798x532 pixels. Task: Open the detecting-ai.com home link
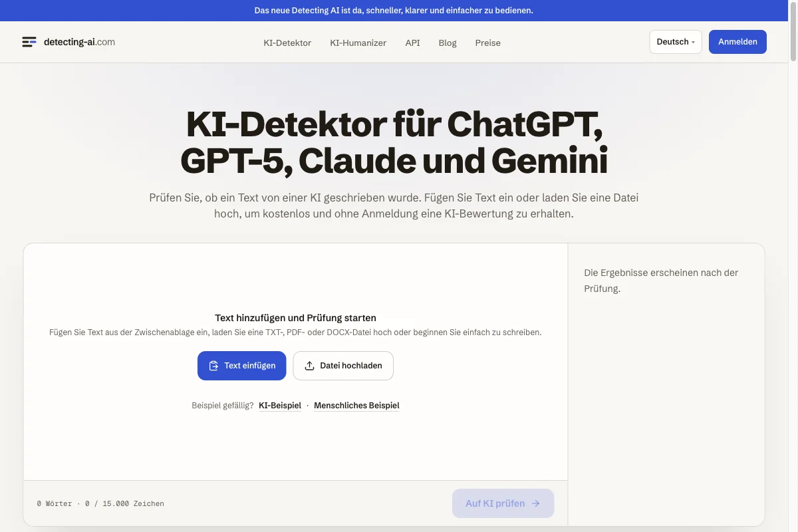(68, 42)
